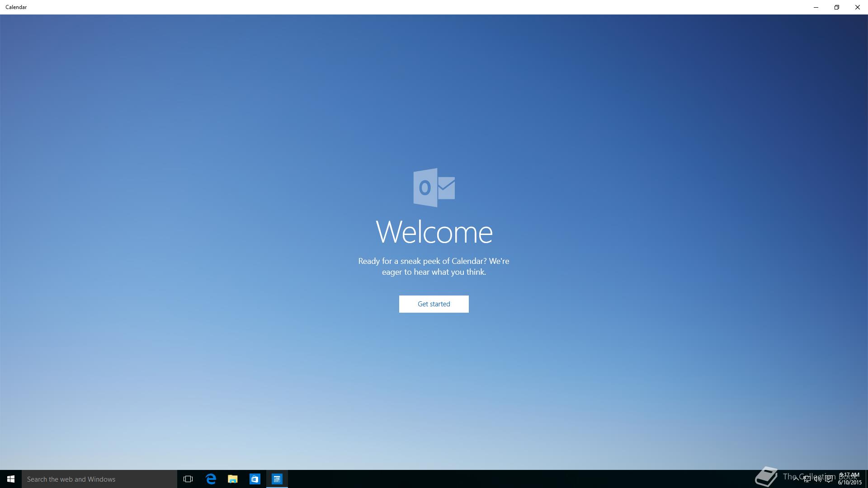Screen dimensions: 868x488
Task: Select the Calendar app taskbar icon
Action: click(277, 479)
